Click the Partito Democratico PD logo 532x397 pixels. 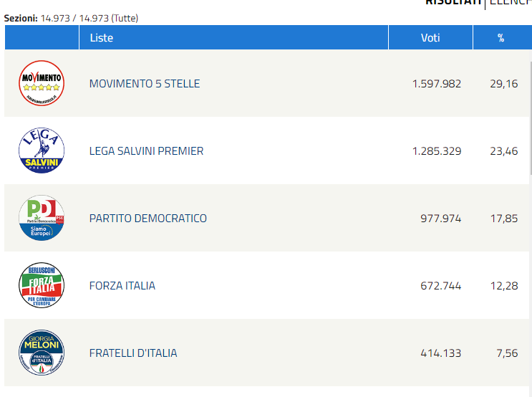(42, 218)
